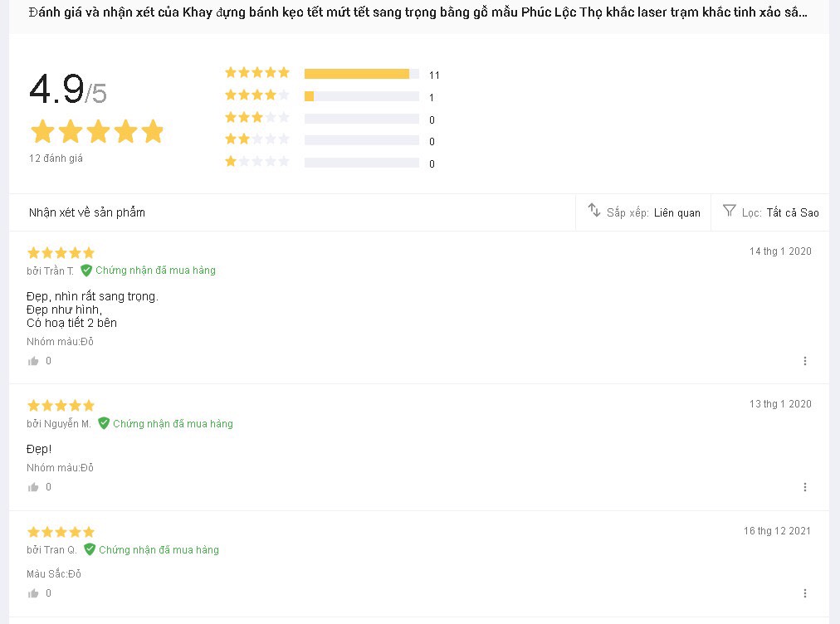Open more options for Trần T.'s review
The image size is (840, 624).
coord(804,361)
